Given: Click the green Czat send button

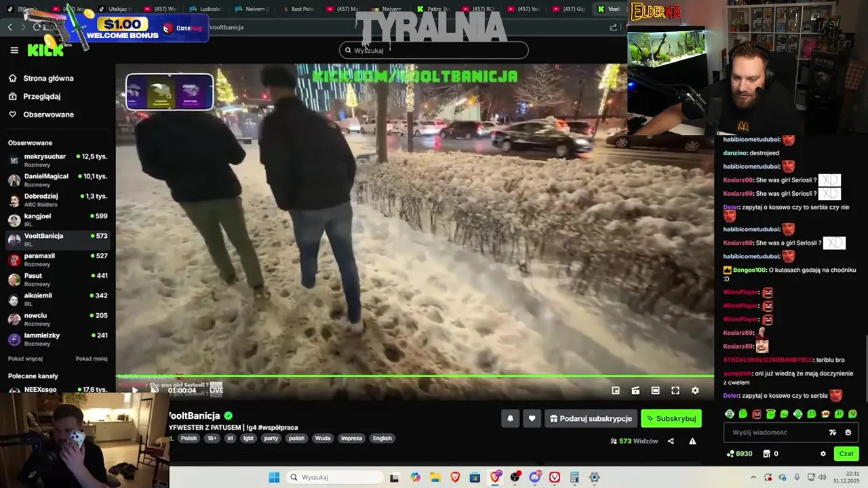Looking at the screenshot, I should click(x=846, y=453).
